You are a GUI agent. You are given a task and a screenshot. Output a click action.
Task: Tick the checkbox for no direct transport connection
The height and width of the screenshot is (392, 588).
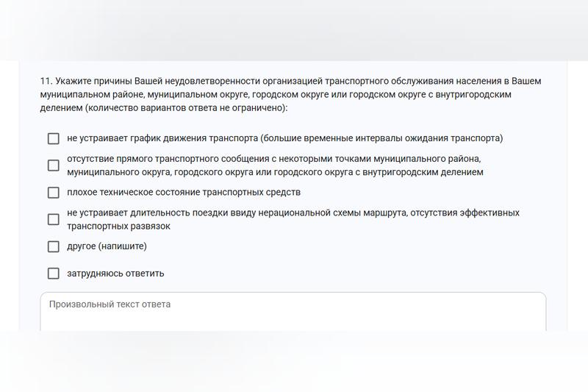point(54,165)
